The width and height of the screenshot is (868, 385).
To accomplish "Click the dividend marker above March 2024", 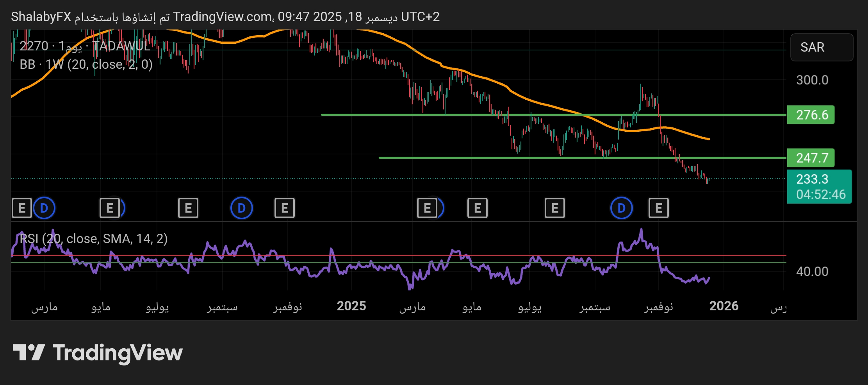I will [x=44, y=208].
